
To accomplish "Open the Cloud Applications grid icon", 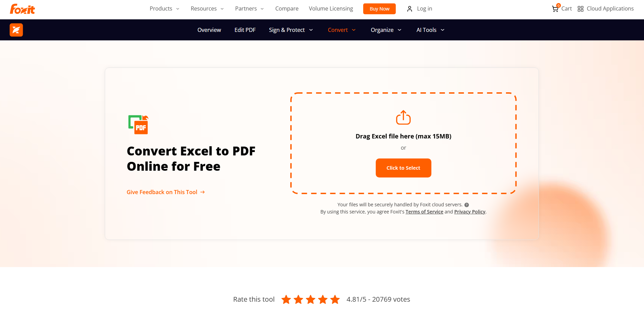I will pos(581,9).
